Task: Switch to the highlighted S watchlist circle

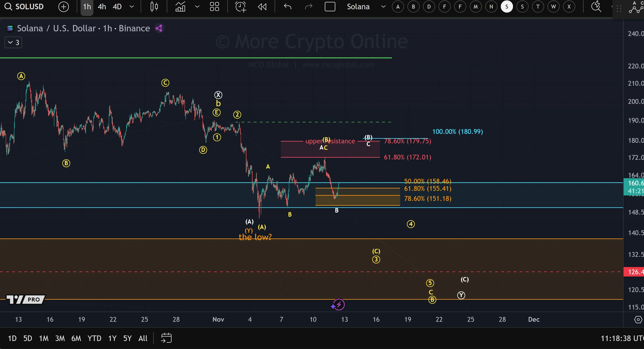Action: tap(507, 7)
